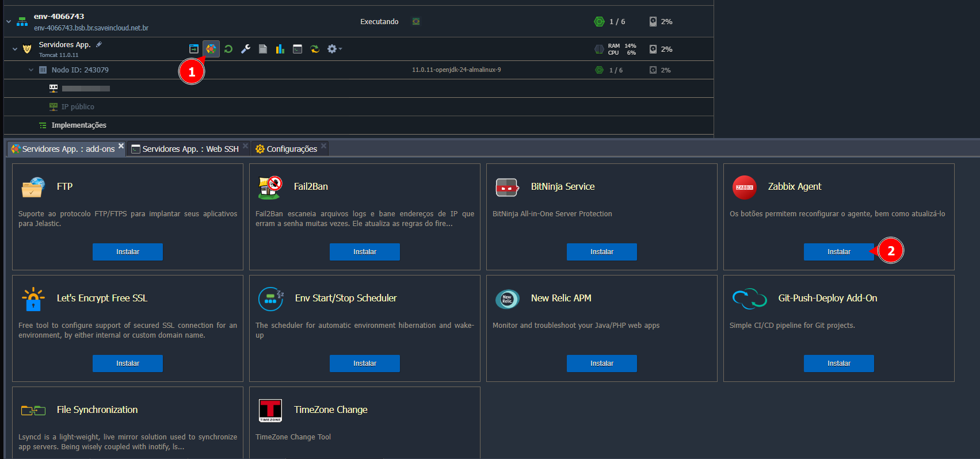Install the Zabbix Agent add-on
This screenshot has width=980, height=459.
click(x=838, y=252)
